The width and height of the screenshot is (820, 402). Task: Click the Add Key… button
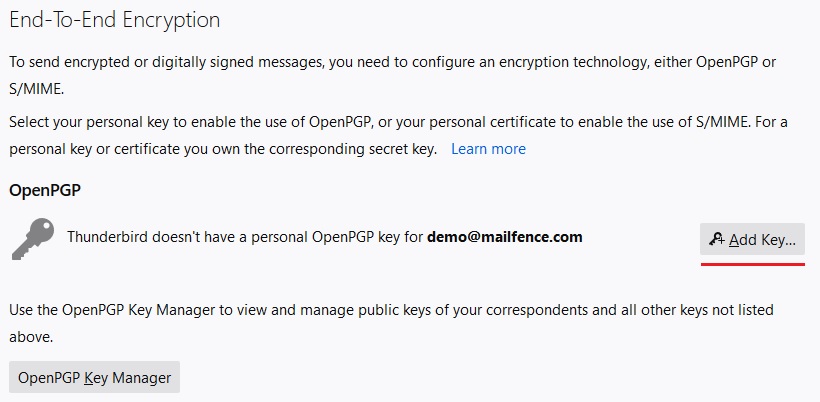click(x=752, y=239)
